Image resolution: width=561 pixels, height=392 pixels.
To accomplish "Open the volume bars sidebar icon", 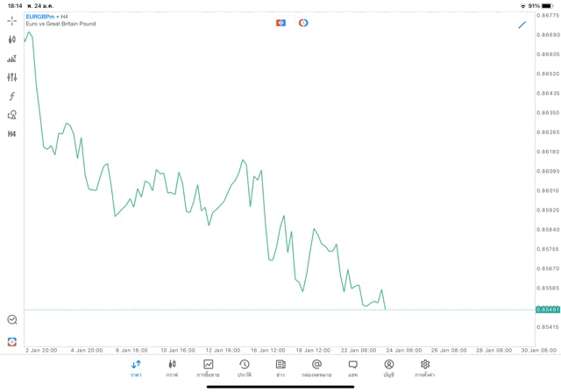I will pyautogui.click(x=11, y=59).
